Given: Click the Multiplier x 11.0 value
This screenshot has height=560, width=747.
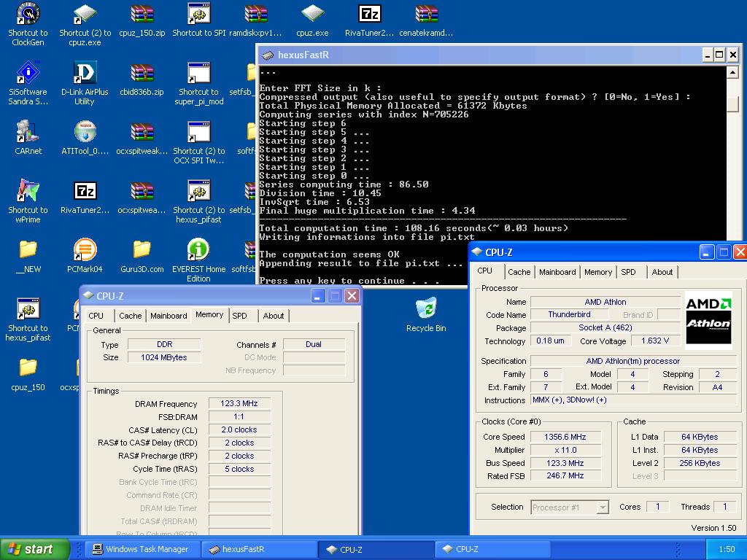Looking at the screenshot, I should coord(565,450).
